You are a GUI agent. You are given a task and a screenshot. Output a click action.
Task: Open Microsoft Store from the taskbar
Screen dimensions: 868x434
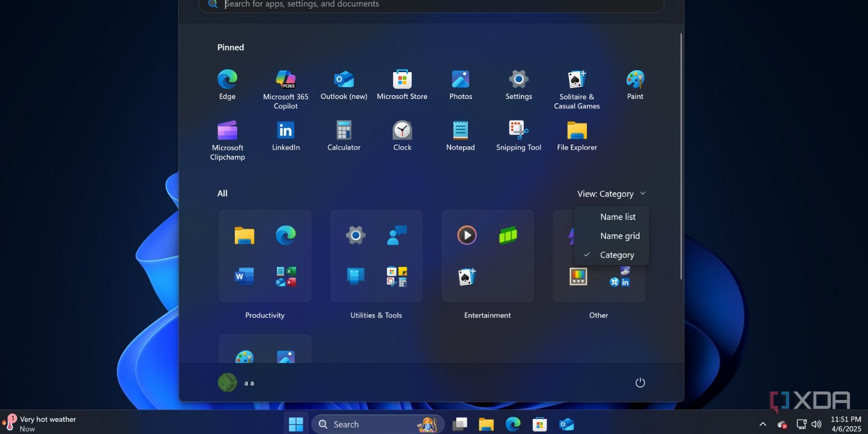click(540, 424)
